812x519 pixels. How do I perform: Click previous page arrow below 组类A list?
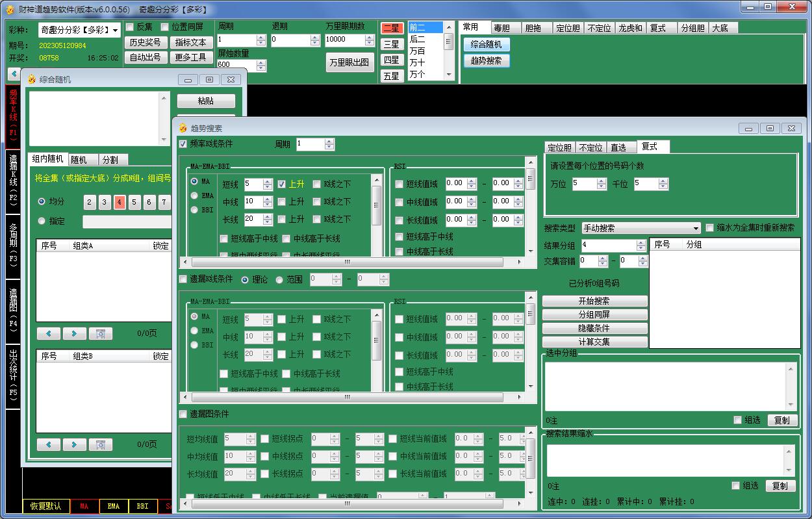click(49, 333)
